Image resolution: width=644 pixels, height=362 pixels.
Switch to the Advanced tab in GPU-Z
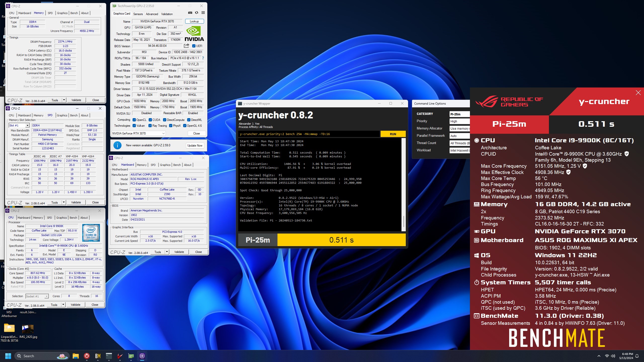[152, 14]
